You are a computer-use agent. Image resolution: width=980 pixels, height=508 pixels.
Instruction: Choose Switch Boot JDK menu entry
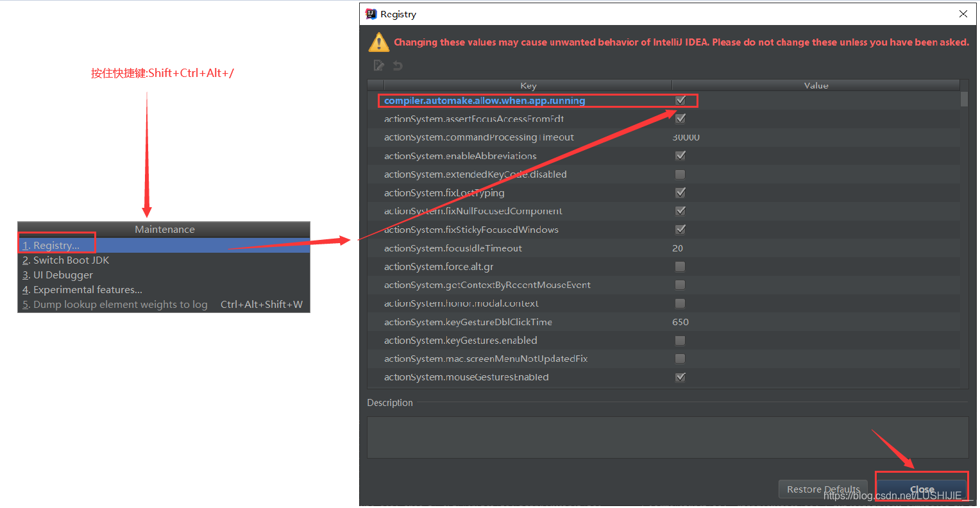click(164, 260)
